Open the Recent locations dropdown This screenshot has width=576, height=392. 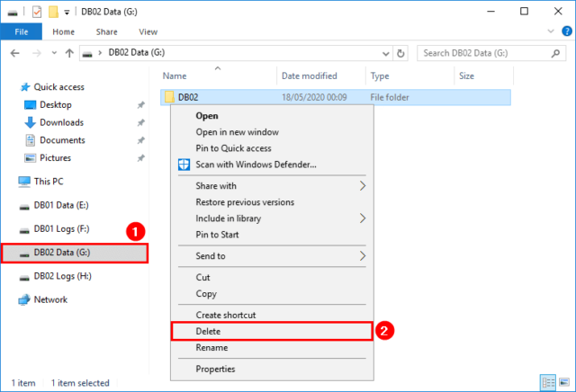coord(54,53)
